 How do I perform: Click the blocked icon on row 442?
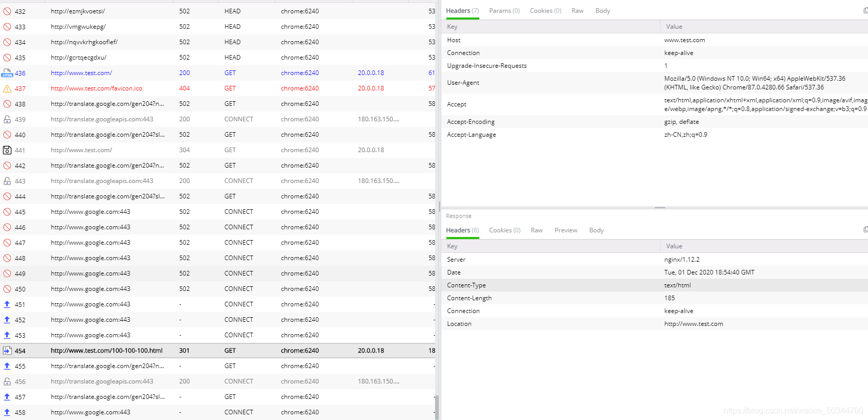[x=7, y=166]
